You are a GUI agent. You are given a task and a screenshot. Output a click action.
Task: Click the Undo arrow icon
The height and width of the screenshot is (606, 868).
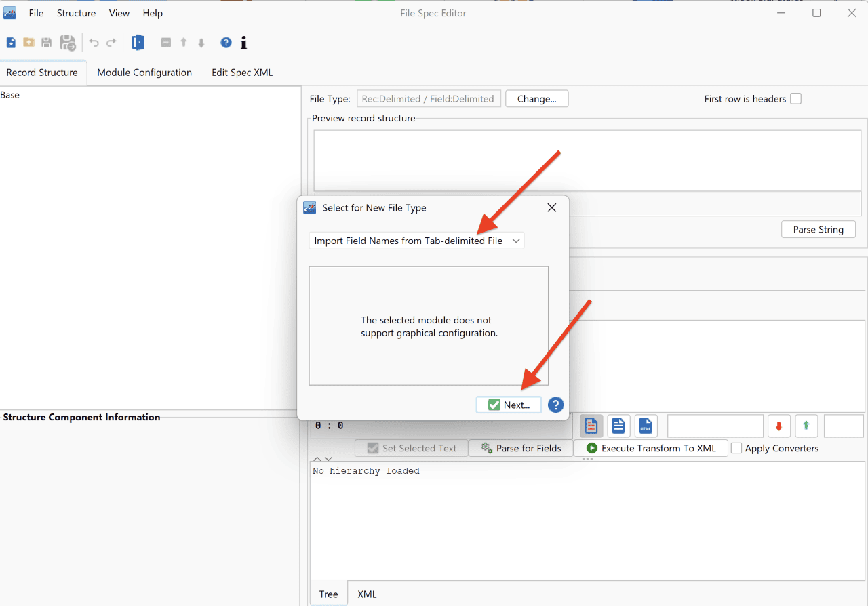[94, 43]
